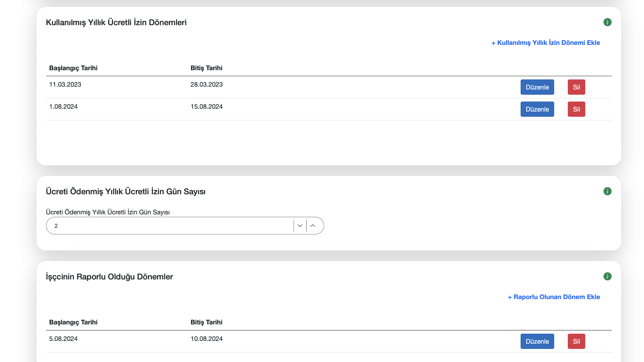Click '+ Raporlu Olunan Dönem Ekle' link
644x362 pixels.
click(x=554, y=297)
